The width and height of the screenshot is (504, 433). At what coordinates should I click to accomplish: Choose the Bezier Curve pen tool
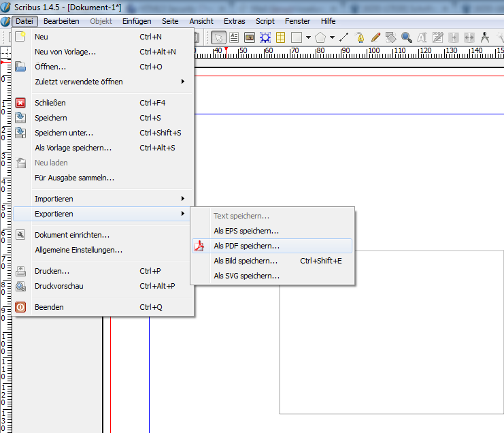(x=360, y=37)
